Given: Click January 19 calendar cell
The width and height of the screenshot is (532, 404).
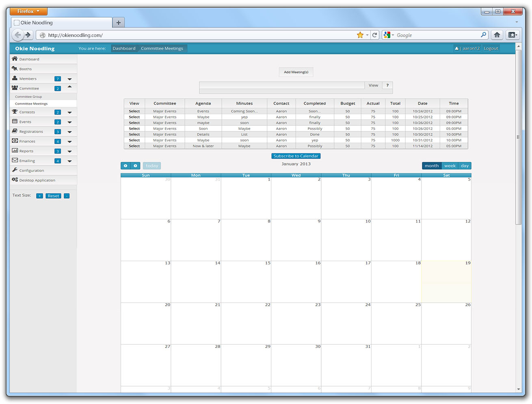Looking at the screenshot, I should point(446,282).
